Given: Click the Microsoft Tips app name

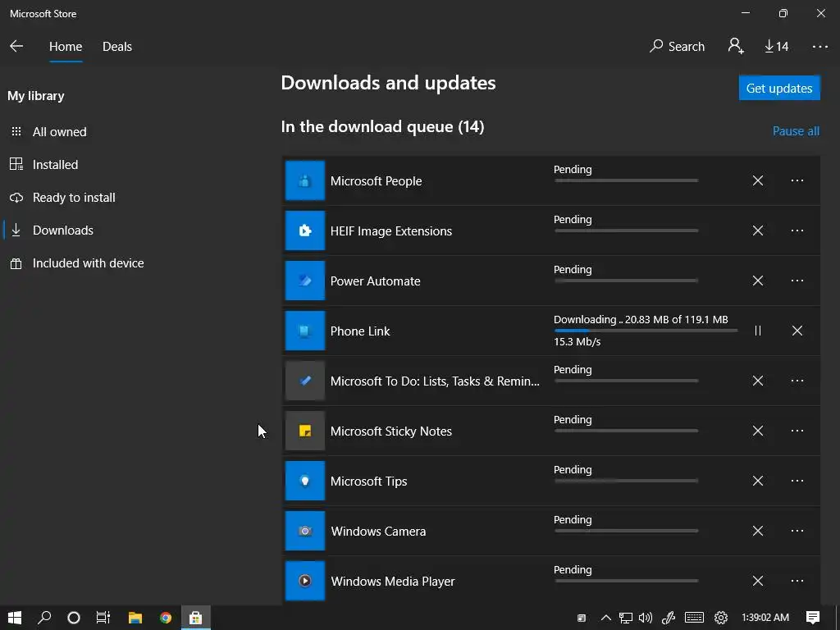Looking at the screenshot, I should point(368,481).
